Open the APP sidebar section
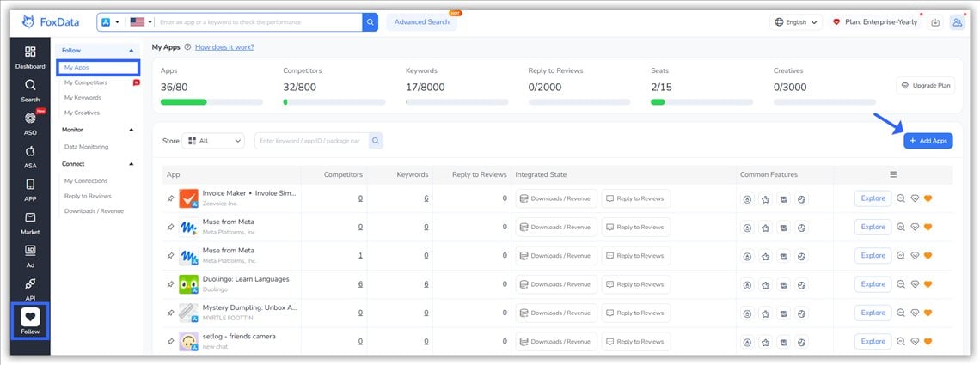980x365 pixels. [30, 190]
